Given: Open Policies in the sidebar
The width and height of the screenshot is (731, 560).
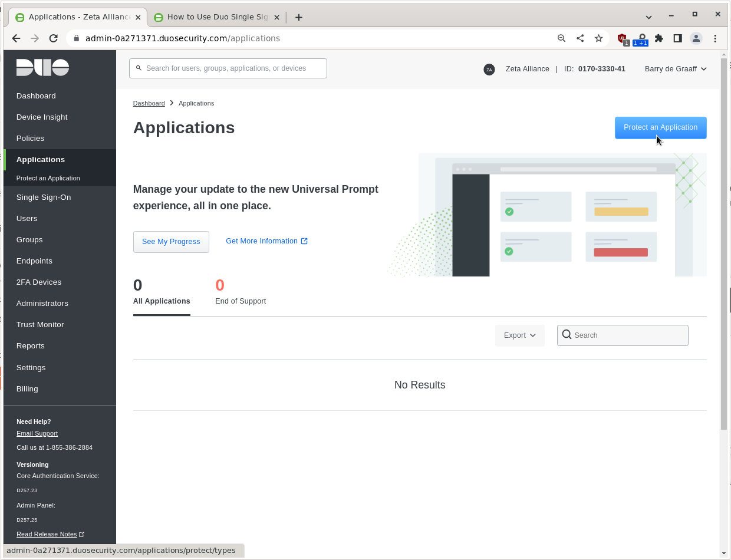Looking at the screenshot, I should [x=30, y=138].
